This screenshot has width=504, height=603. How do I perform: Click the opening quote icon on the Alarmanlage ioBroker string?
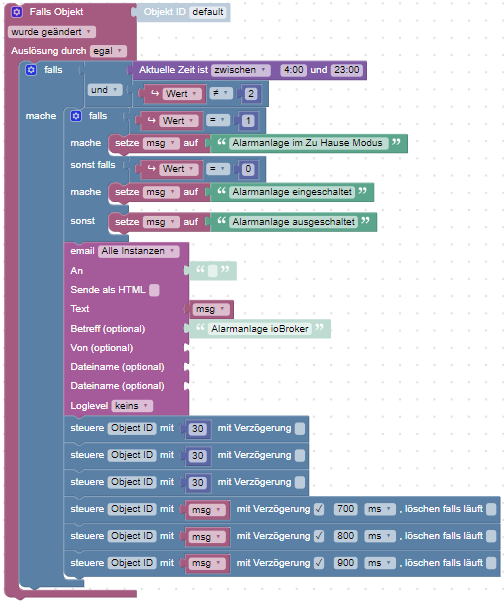pos(200,328)
